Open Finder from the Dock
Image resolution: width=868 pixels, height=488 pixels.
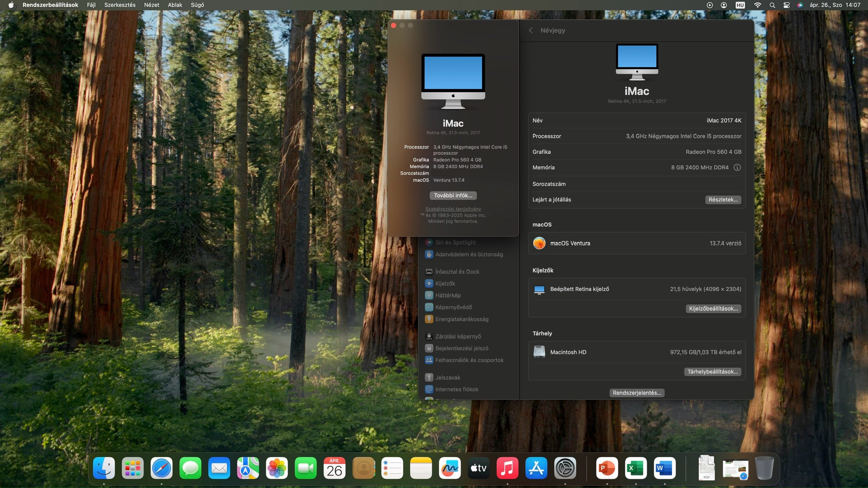(104, 468)
